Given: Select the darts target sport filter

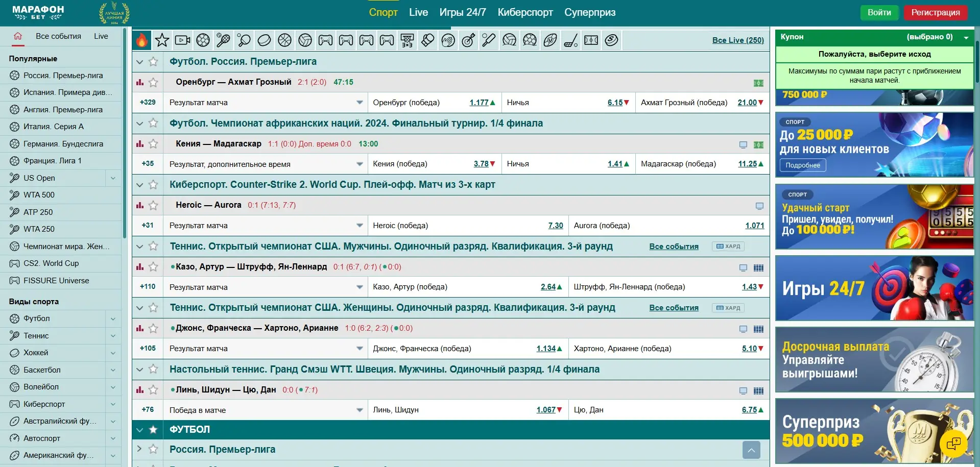Looking at the screenshot, I should click(x=468, y=40).
